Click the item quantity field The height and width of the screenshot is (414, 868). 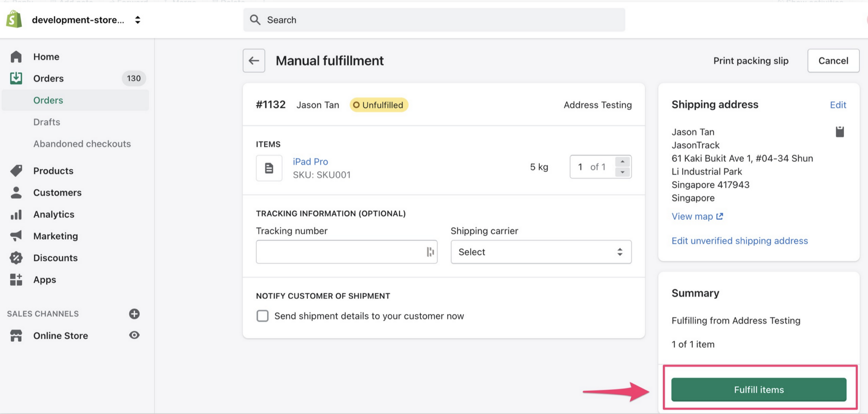592,167
